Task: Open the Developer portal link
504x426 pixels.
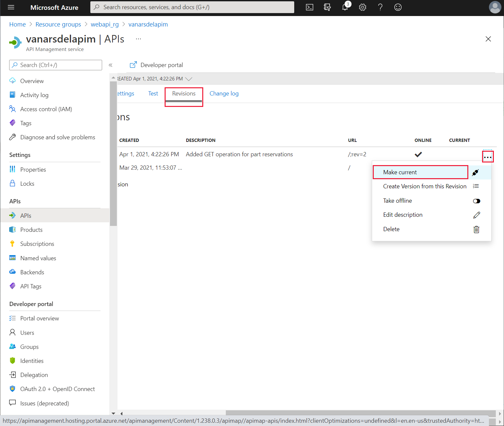Action: coord(156,65)
